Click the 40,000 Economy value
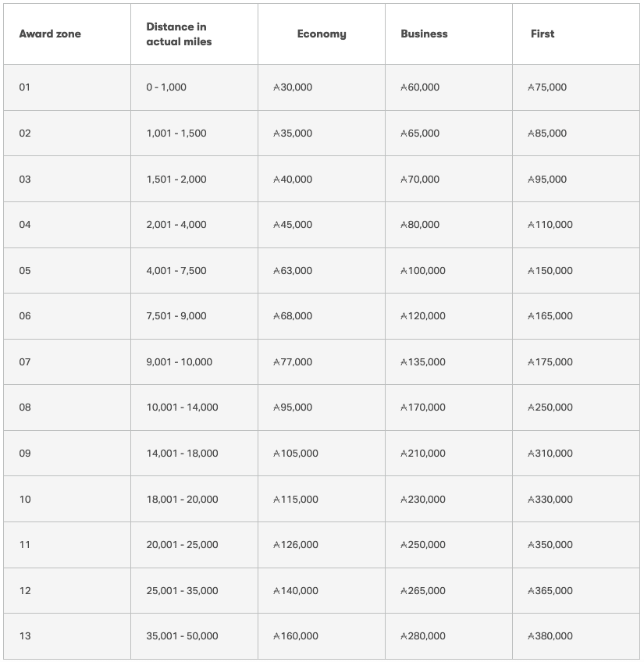Image resolution: width=644 pixels, height=662 pixels. pyautogui.click(x=293, y=180)
